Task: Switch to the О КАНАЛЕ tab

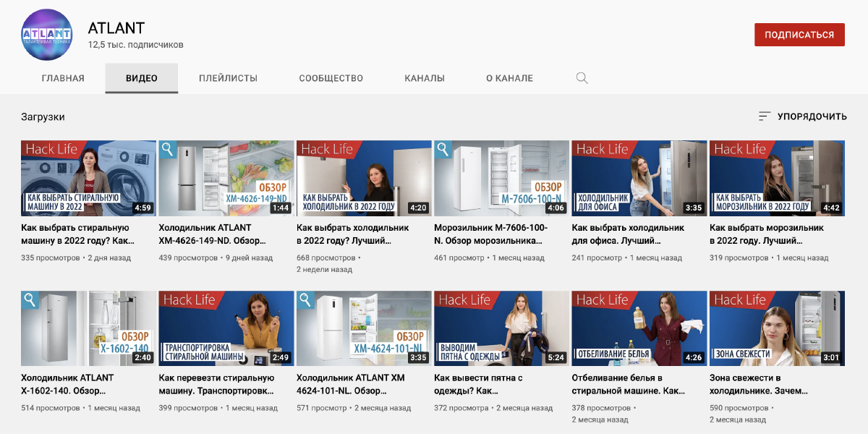Action: (x=509, y=78)
